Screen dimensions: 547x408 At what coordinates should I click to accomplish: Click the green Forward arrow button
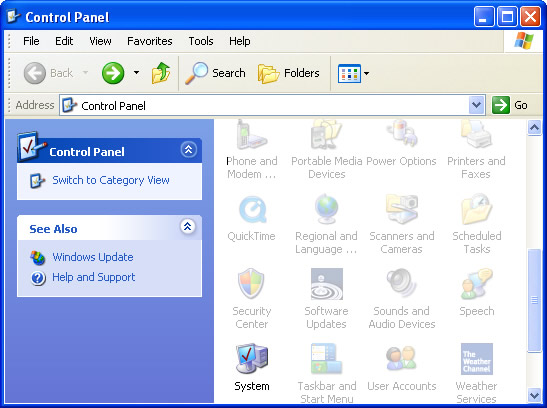[113, 73]
